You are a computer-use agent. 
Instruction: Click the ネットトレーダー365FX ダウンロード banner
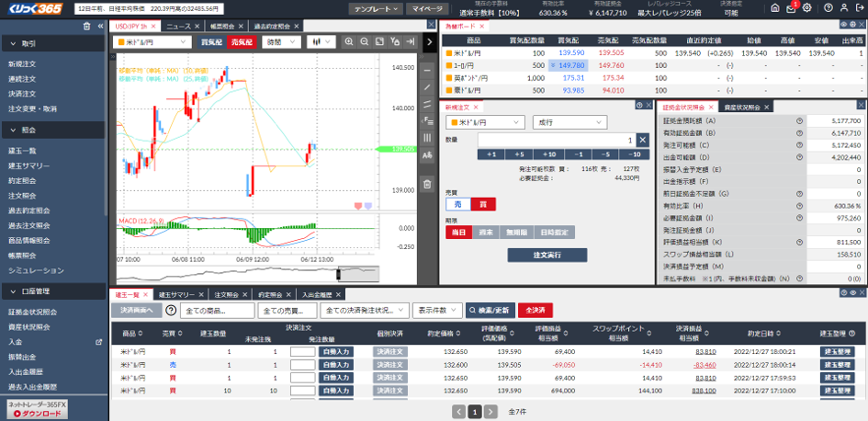coord(37,409)
